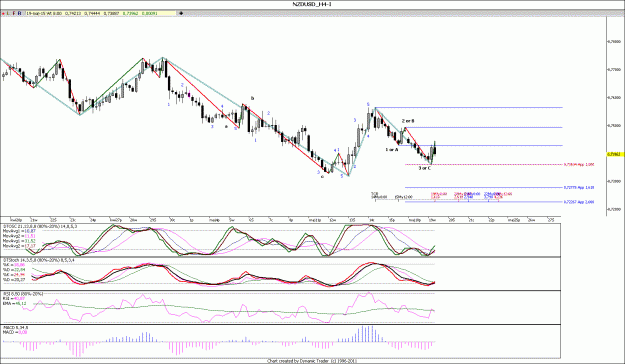Click the F toolbar button
The width and height of the screenshot is (625, 364).
[x=14, y=13]
